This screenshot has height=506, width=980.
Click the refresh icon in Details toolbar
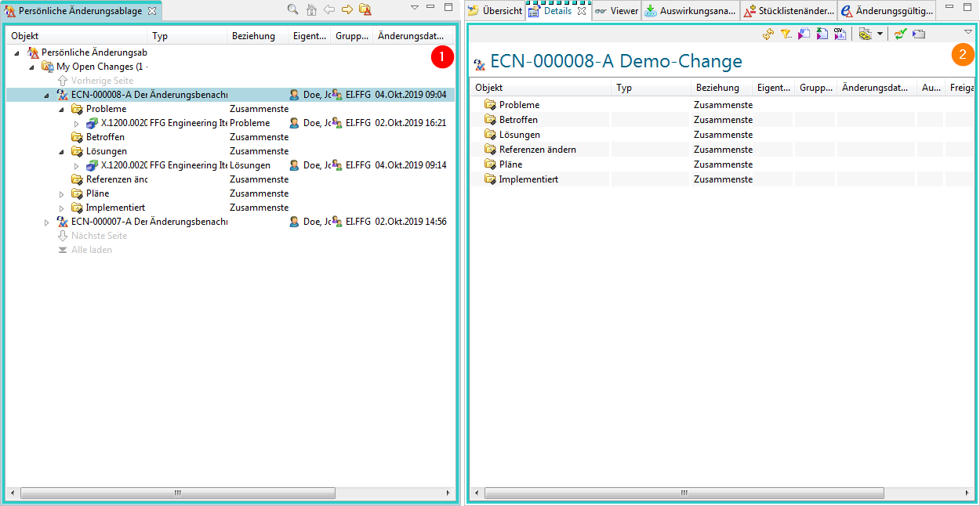[x=768, y=34]
